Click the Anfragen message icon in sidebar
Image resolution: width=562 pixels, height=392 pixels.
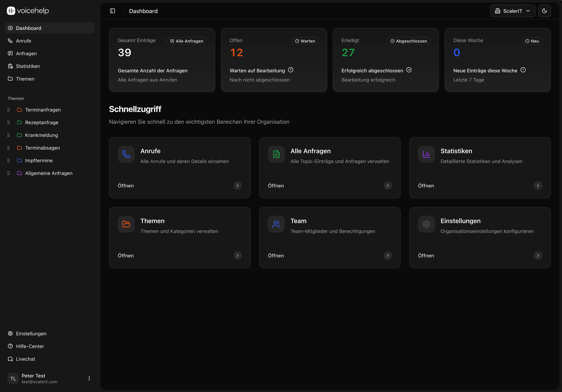(10, 53)
